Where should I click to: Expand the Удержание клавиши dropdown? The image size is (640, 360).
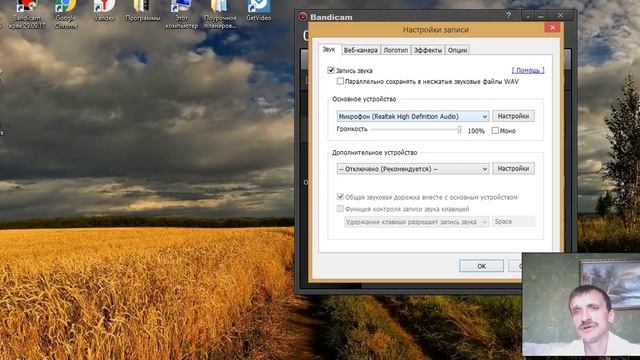[416, 222]
